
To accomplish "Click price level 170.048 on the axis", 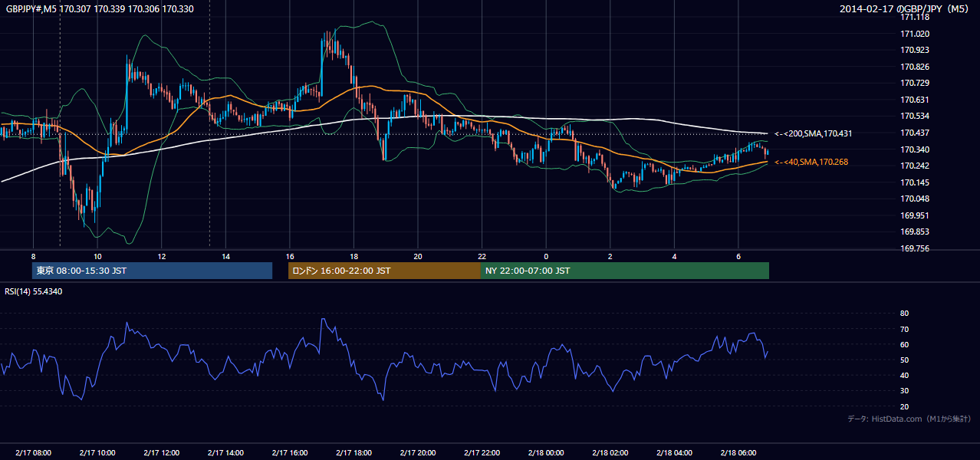I will point(915,199).
